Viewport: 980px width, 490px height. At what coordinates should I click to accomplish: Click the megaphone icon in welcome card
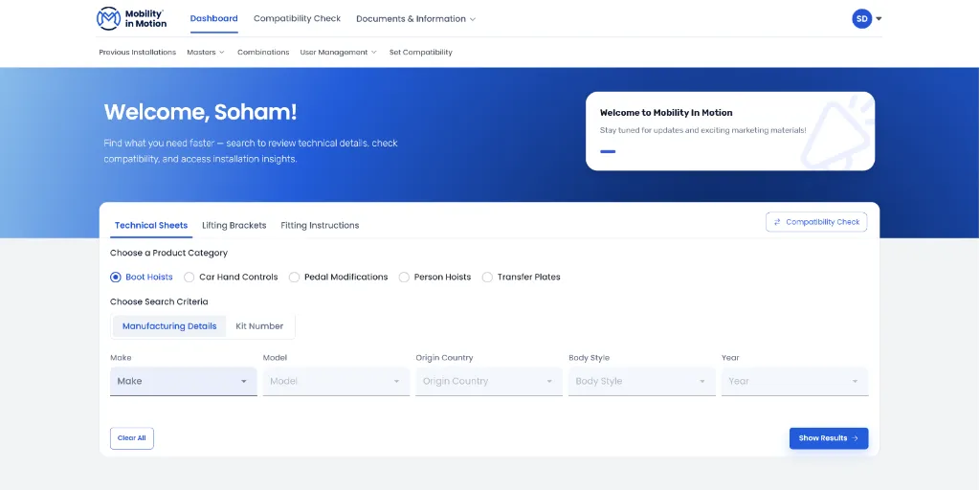tap(838, 134)
